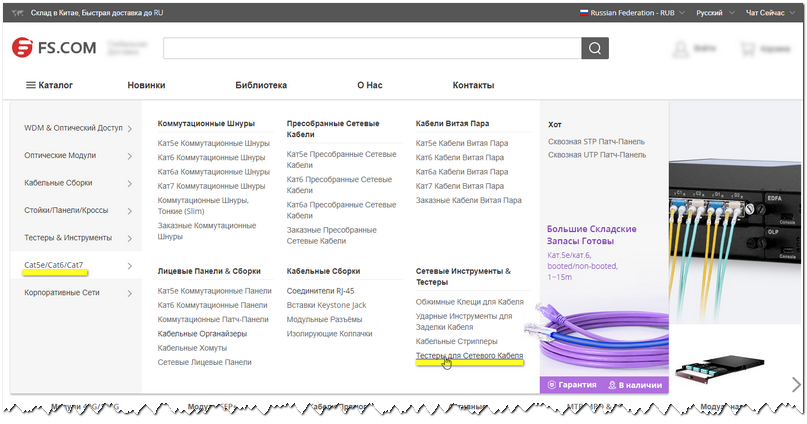The height and width of the screenshot is (424, 807).
Task: Click the next-slide arrow beside the product image
Action: tap(796, 384)
